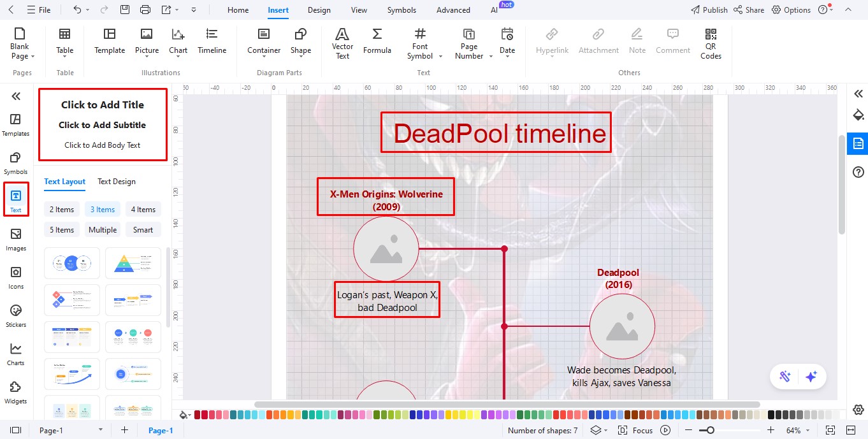Viewport: 868px width, 439px height.
Task: Select the 2 Items layout filter
Action: click(x=62, y=210)
